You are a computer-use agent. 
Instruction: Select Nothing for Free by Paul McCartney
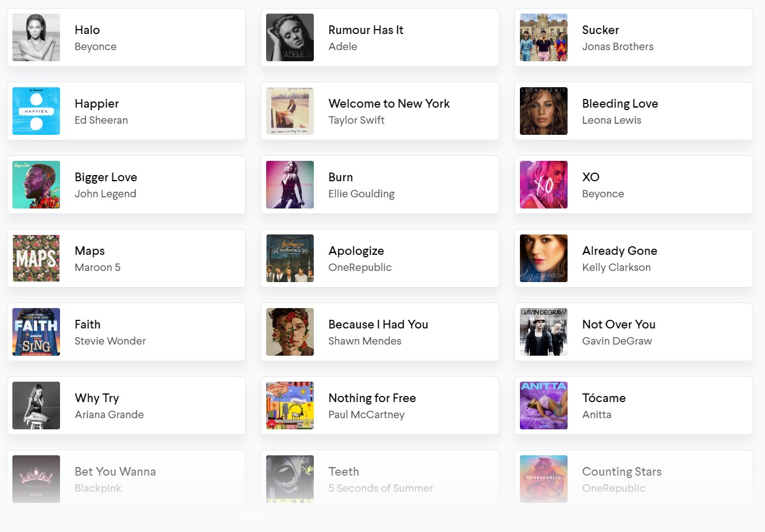tap(379, 406)
